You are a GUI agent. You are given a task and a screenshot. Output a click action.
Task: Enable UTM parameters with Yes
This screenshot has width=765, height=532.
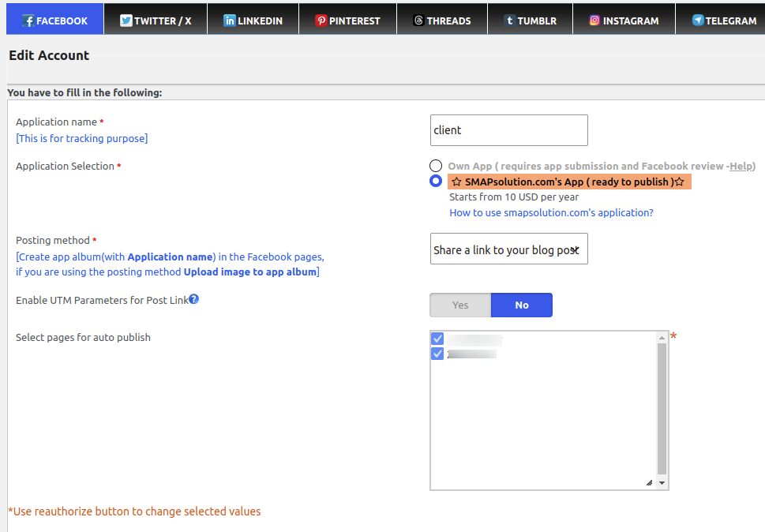click(460, 305)
